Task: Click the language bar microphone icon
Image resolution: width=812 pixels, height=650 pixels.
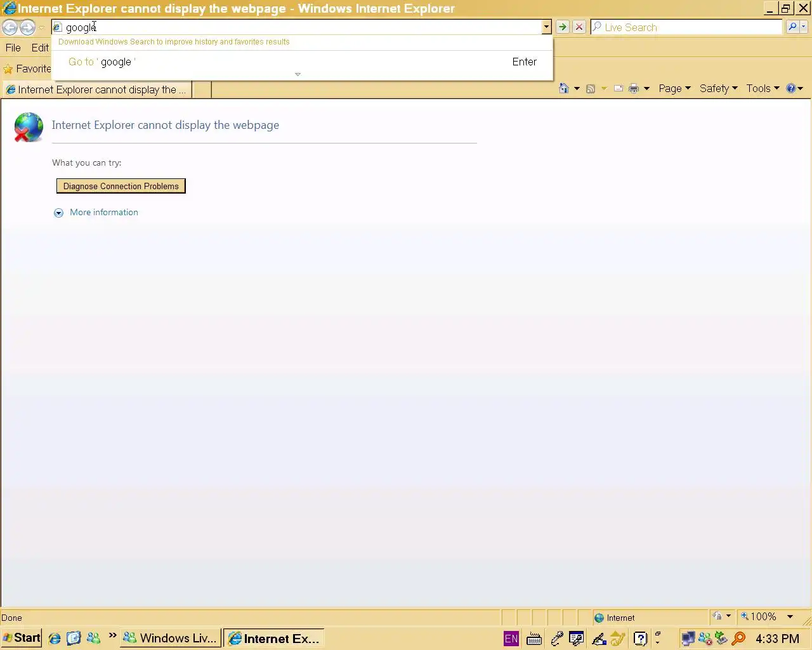Action: coord(556,639)
